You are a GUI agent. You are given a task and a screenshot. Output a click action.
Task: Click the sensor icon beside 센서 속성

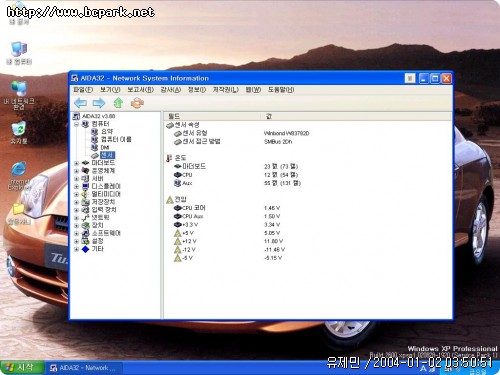point(170,125)
